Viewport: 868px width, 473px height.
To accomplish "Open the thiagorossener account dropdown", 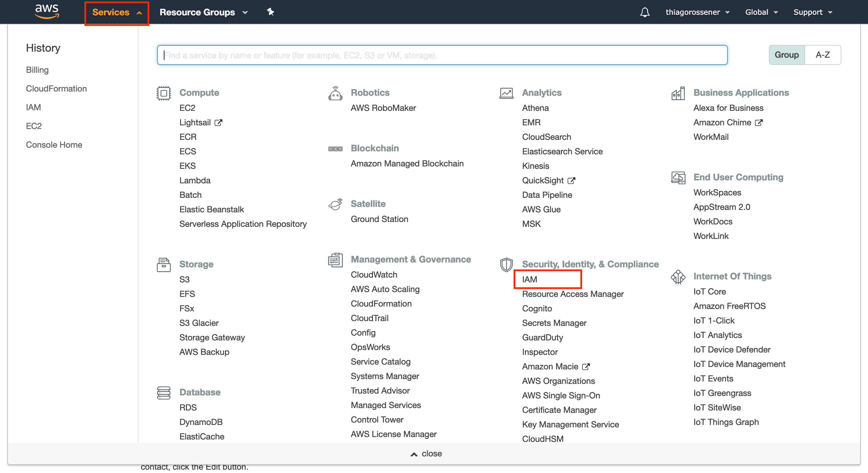I will [698, 12].
